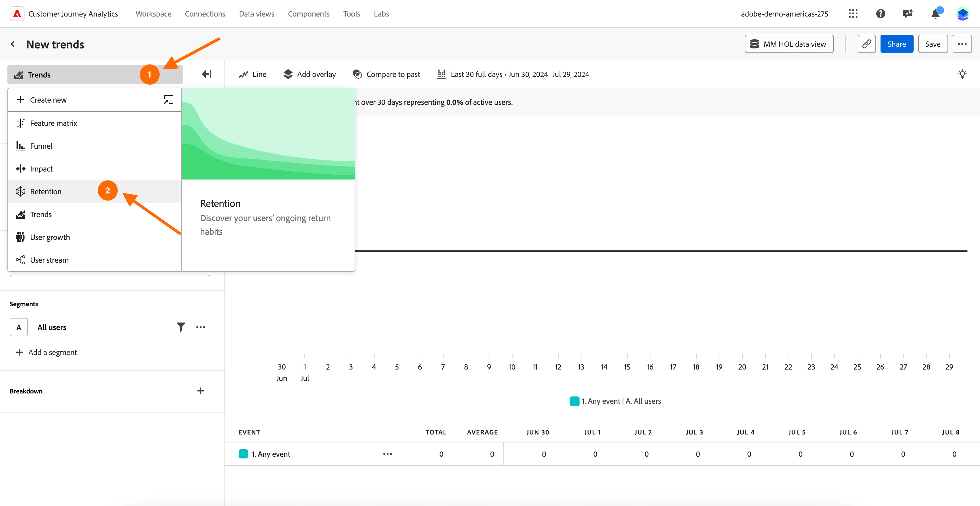Open the lightbulb insights icon
Image resolution: width=980 pixels, height=506 pixels.
pyautogui.click(x=962, y=74)
